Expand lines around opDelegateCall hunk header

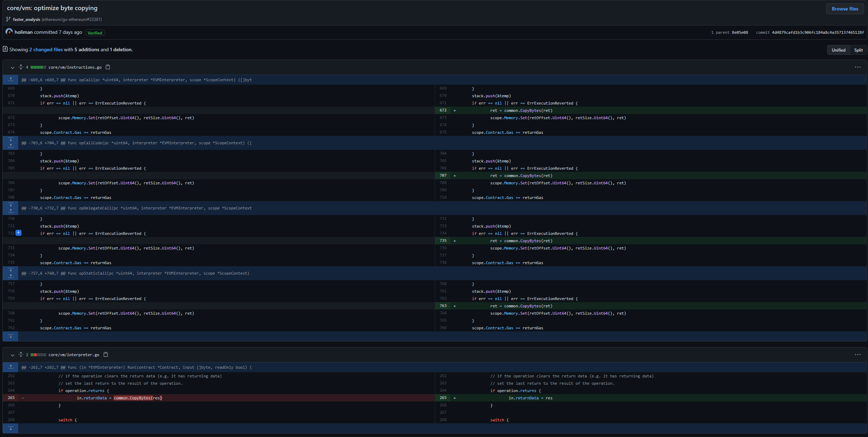coord(11,208)
